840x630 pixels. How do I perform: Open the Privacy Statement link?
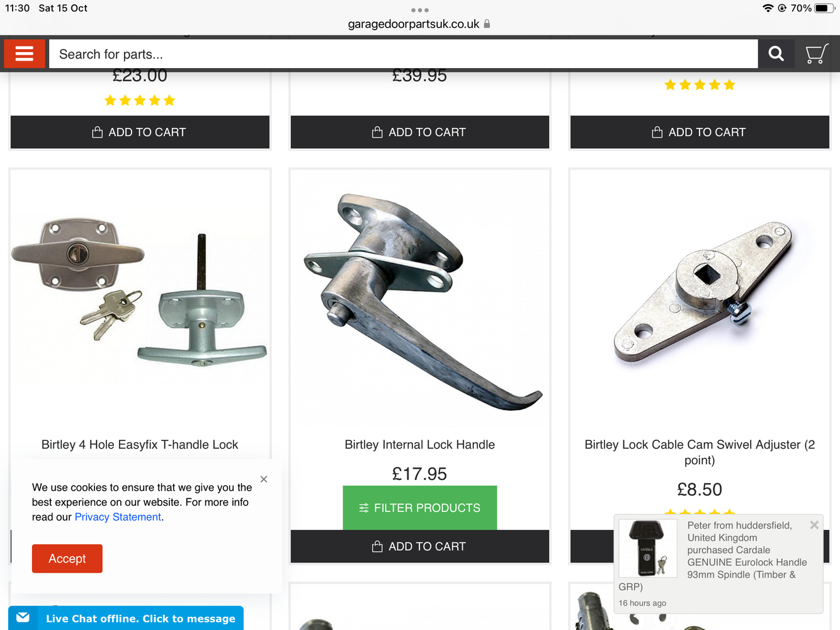[x=118, y=517]
